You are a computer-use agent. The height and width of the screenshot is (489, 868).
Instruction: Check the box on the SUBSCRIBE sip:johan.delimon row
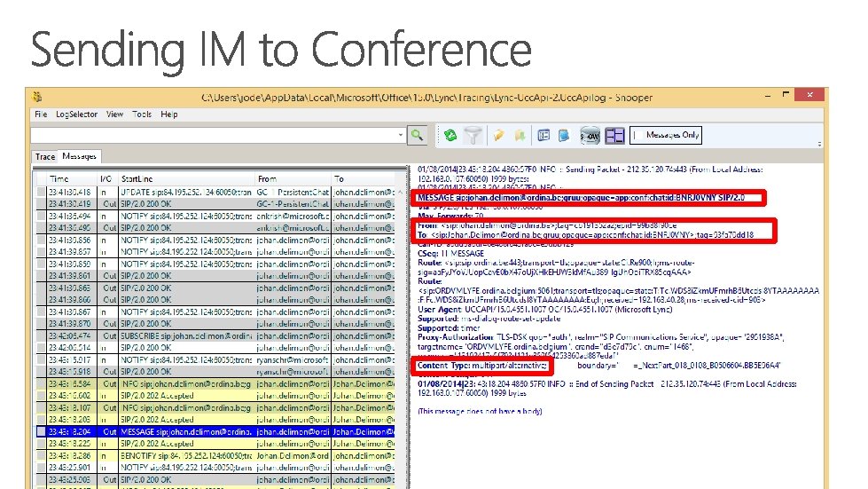pos(41,336)
